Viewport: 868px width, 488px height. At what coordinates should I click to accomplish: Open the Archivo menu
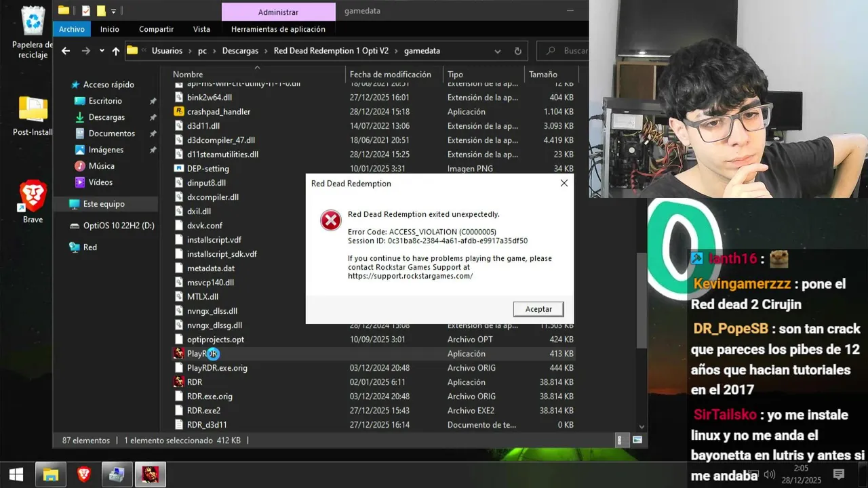(71, 29)
